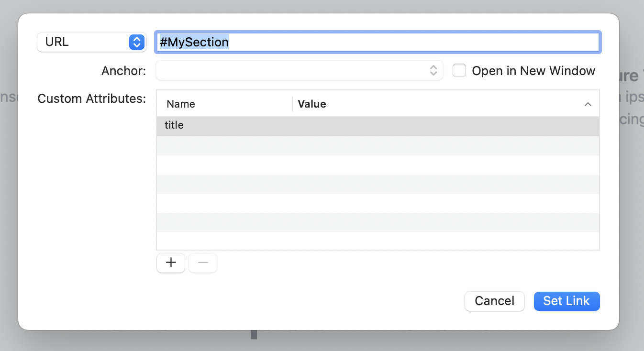This screenshot has height=351, width=644.
Task: Click the Value column header
Action: pos(312,104)
